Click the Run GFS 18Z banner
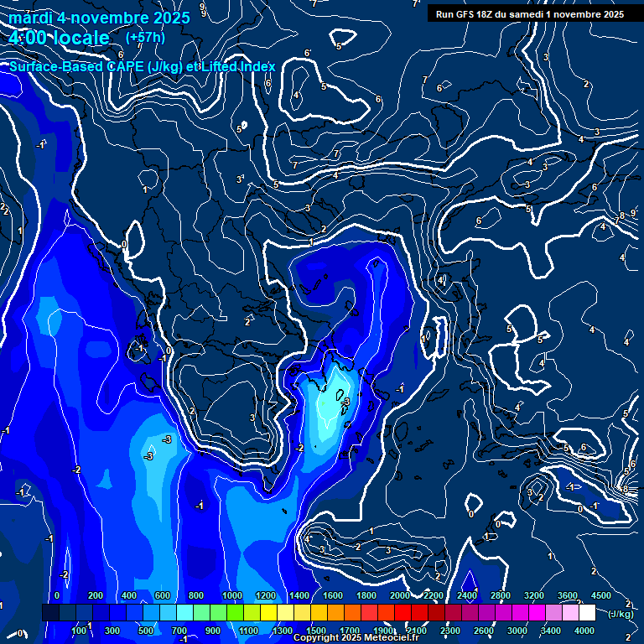 (x=529, y=13)
